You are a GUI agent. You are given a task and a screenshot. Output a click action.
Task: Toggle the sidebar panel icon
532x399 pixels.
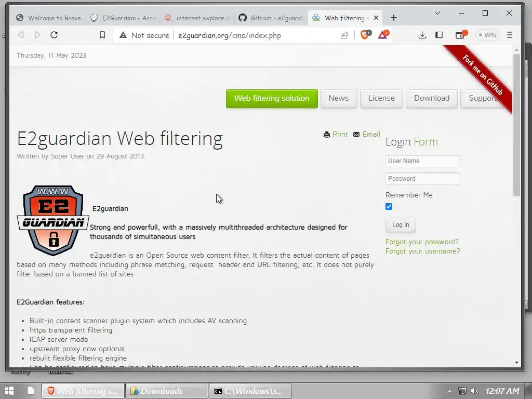439,35
